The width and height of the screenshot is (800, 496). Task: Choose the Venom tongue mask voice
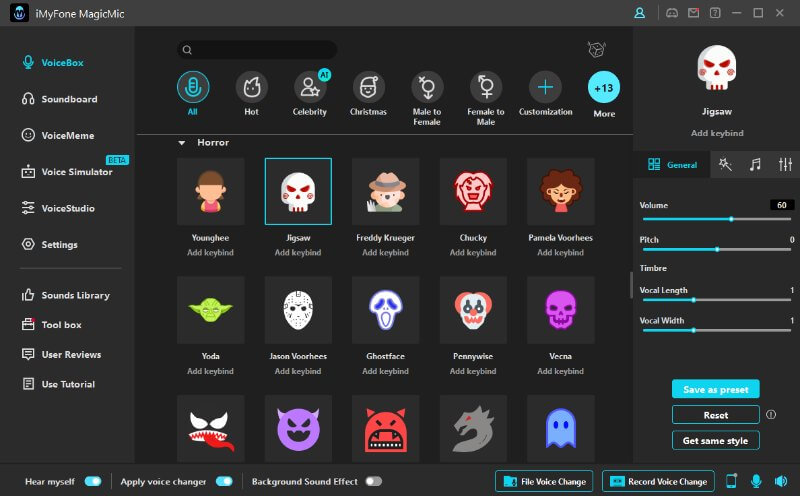tap(210, 429)
